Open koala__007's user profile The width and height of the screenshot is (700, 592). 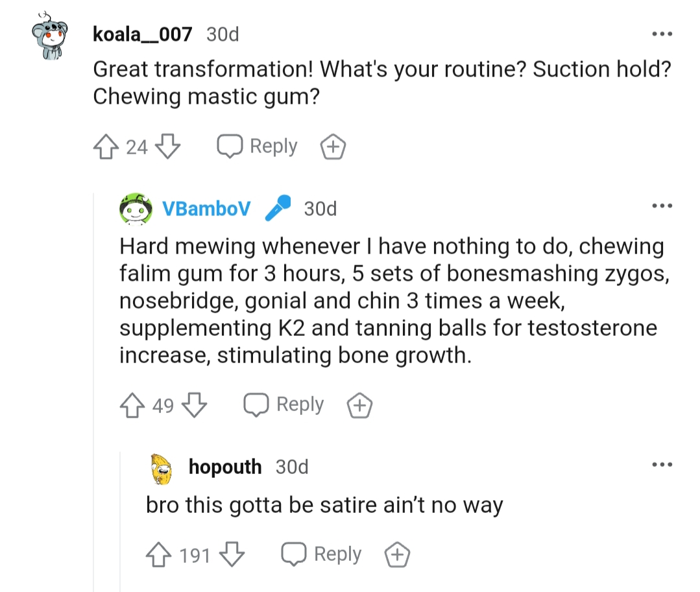(x=143, y=34)
